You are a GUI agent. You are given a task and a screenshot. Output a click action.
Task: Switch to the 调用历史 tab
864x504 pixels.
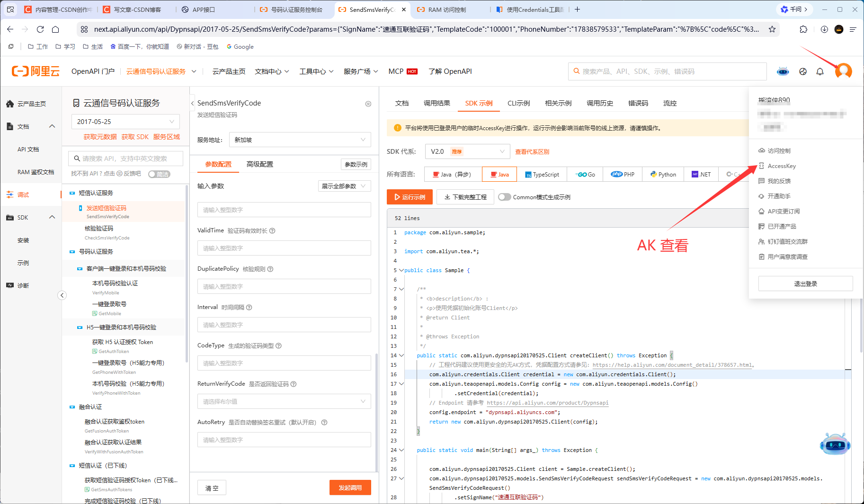[600, 103]
